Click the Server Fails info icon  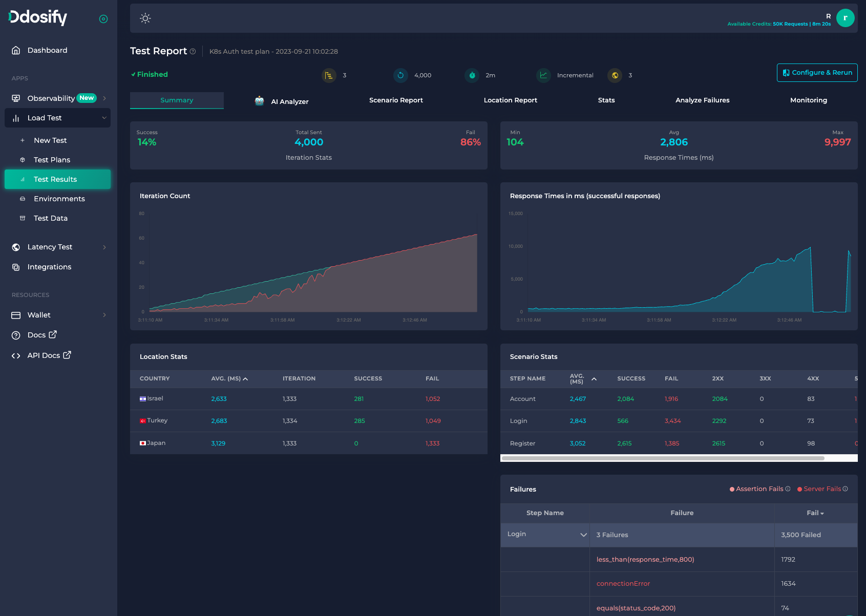(845, 488)
